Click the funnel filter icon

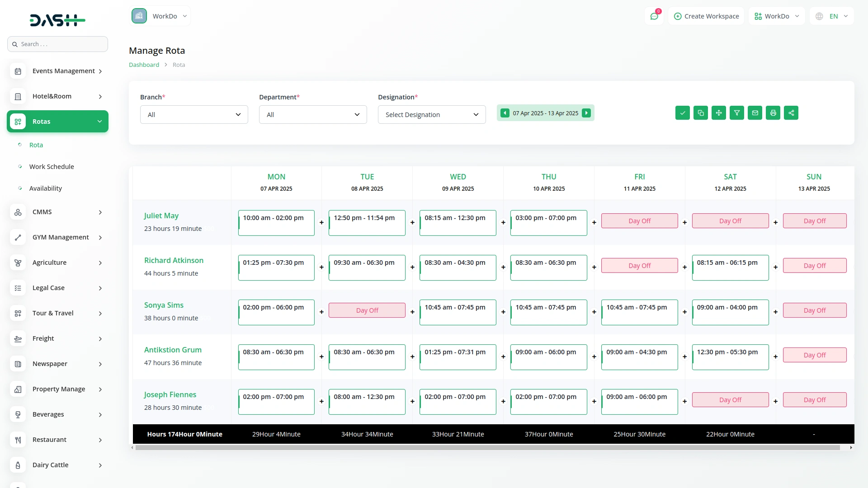(737, 113)
